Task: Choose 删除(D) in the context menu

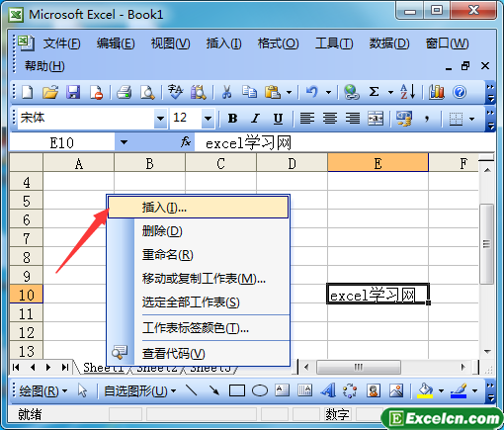Action: (x=199, y=231)
